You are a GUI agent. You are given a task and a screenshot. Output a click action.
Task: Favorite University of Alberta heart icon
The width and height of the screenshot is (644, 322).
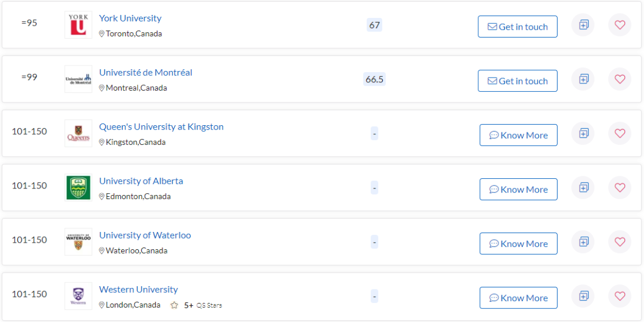620,188
